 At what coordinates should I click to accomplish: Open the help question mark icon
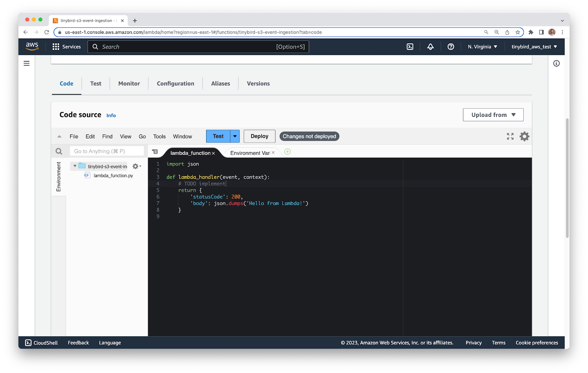click(x=451, y=47)
